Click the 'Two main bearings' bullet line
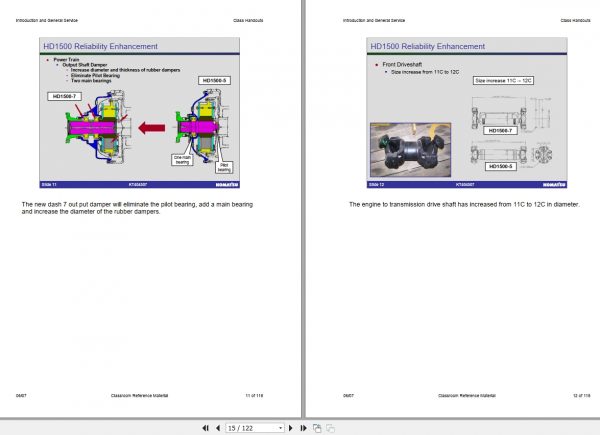 [x=91, y=81]
